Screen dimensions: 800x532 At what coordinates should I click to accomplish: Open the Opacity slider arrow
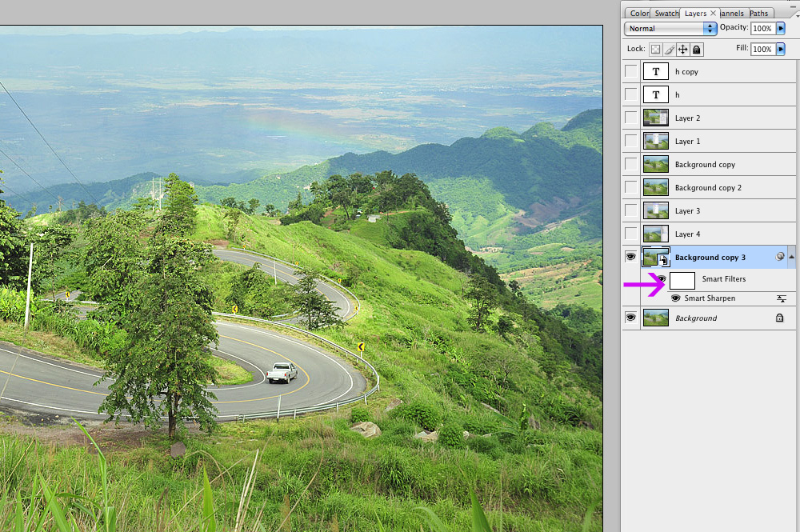(x=781, y=28)
